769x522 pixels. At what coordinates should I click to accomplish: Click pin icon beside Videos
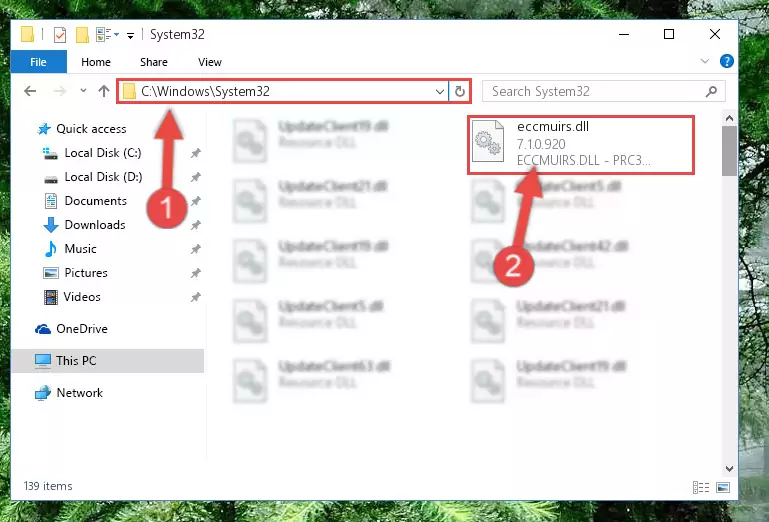click(x=195, y=297)
